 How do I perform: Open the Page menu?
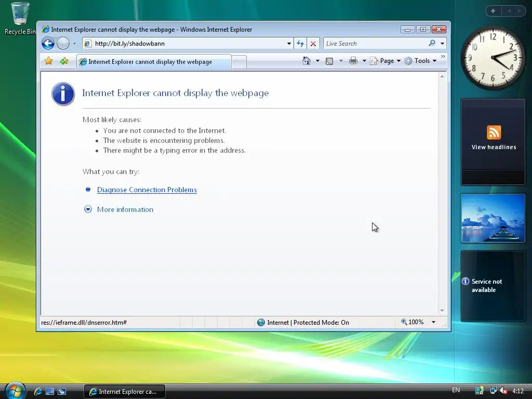tap(385, 61)
